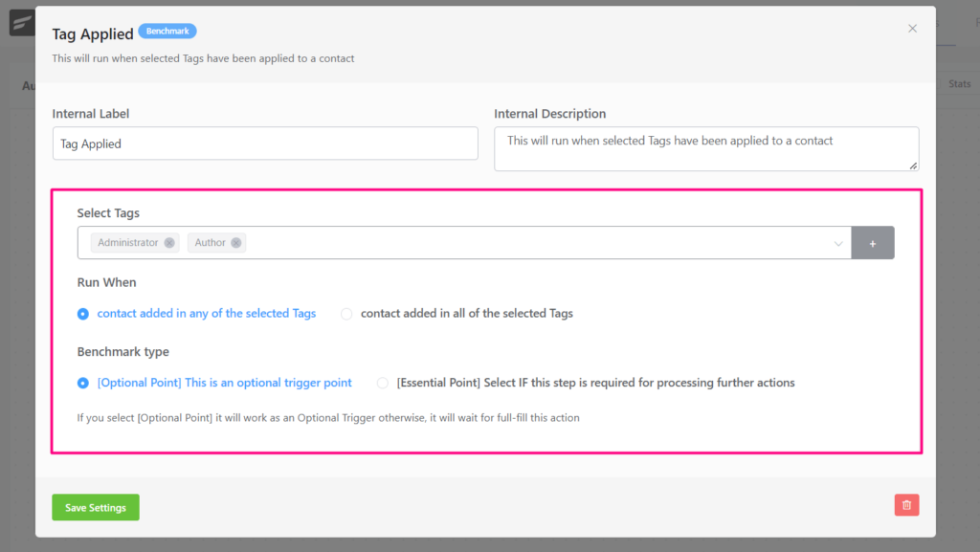Delete this trigger using the red trash icon

905,504
